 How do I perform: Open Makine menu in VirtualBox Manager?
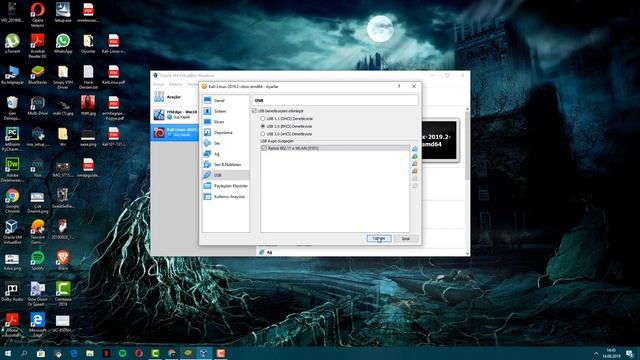click(176, 84)
